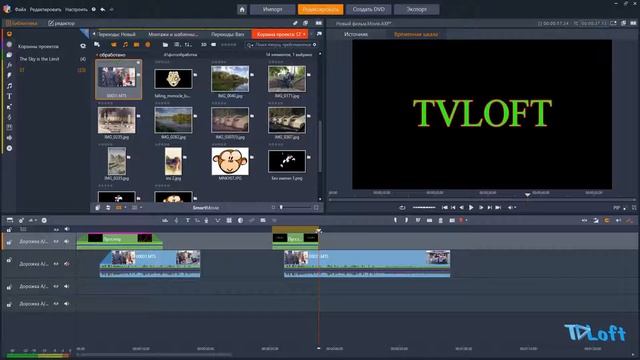Delete selection with trash icon

(440, 220)
